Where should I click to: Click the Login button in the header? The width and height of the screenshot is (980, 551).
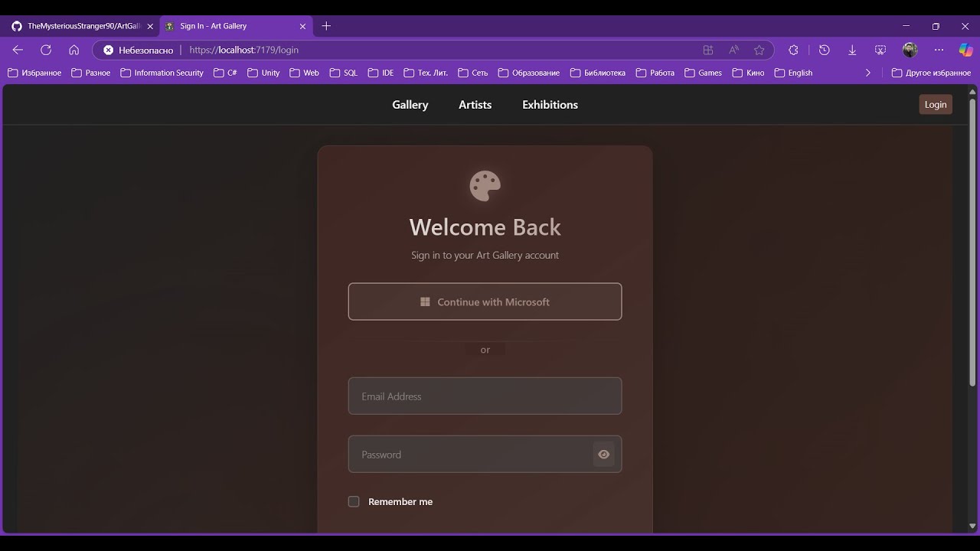pos(936,105)
